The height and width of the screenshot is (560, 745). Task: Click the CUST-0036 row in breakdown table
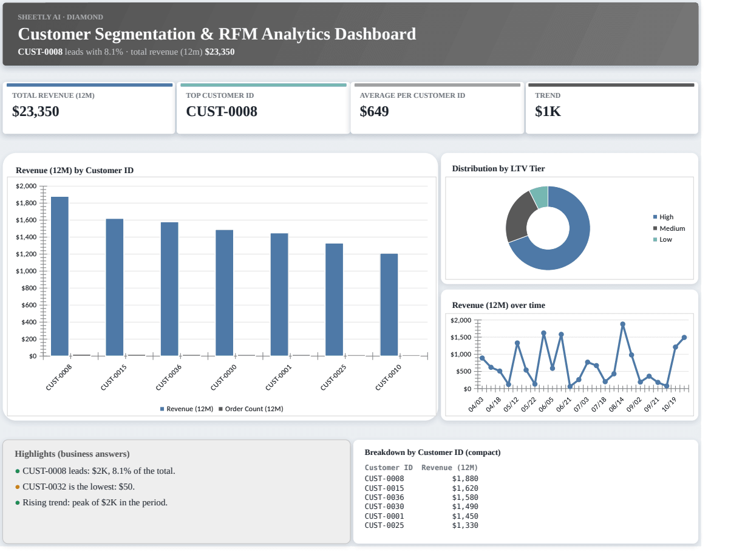coord(421,497)
